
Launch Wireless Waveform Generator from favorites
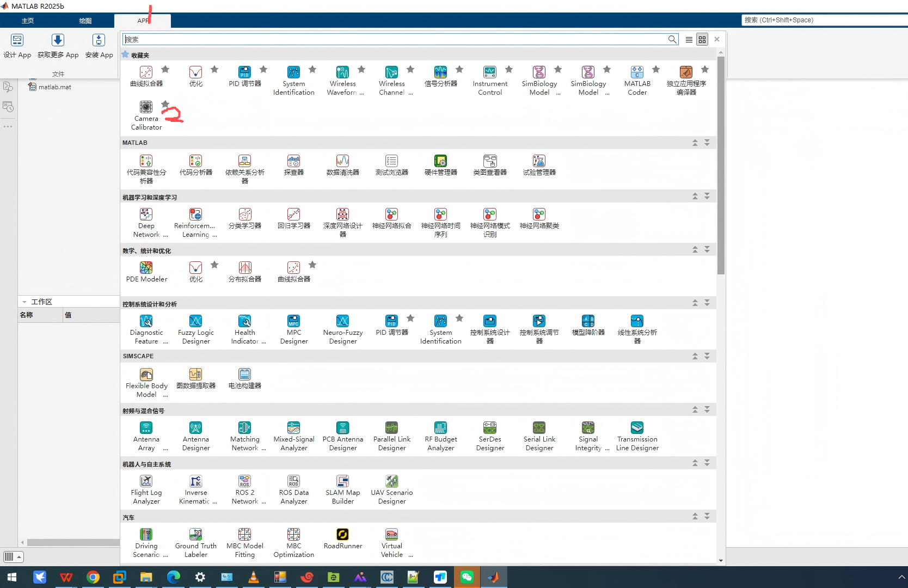pyautogui.click(x=342, y=80)
